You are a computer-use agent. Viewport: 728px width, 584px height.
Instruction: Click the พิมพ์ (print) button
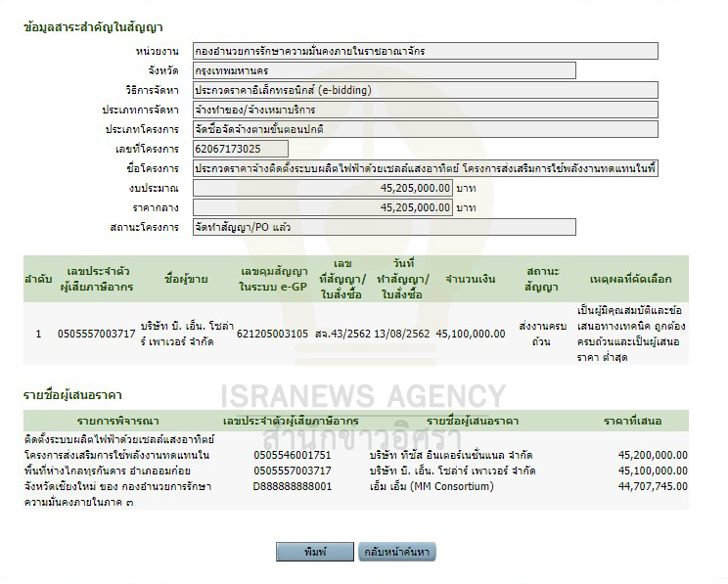pyautogui.click(x=314, y=552)
